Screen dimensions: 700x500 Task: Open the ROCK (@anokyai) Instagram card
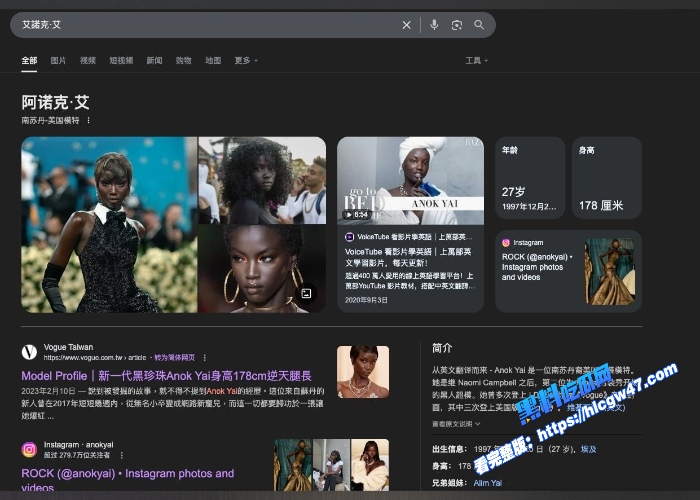tap(568, 271)
